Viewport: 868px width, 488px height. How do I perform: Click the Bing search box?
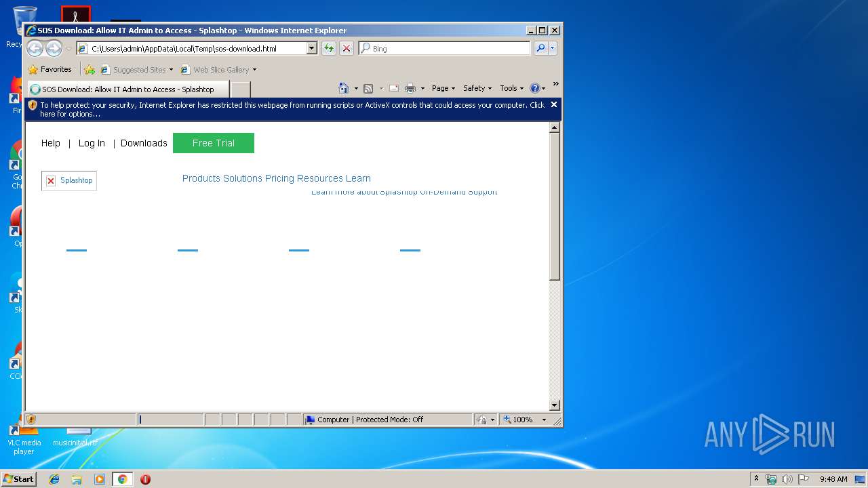point(445,49)
